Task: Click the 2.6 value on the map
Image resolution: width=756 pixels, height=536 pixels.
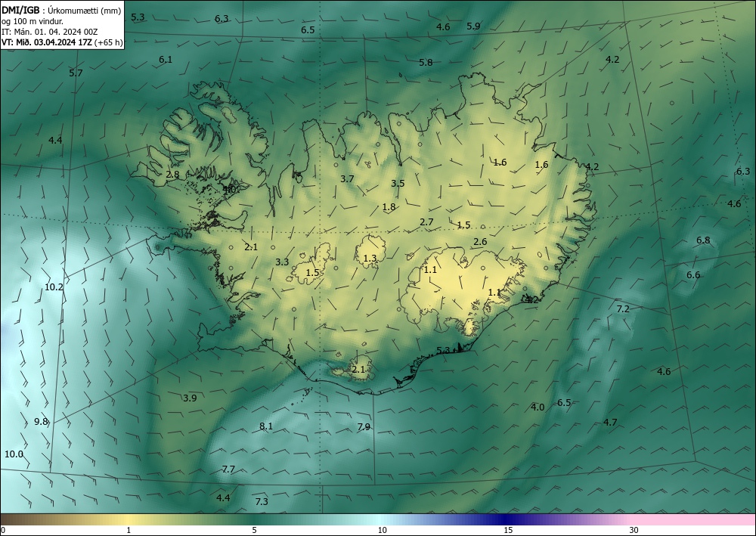Action: click(x=480, y=241)
